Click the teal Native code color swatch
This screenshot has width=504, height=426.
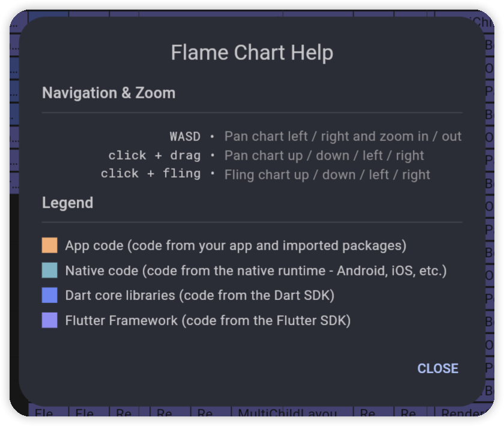pos(50,271)
